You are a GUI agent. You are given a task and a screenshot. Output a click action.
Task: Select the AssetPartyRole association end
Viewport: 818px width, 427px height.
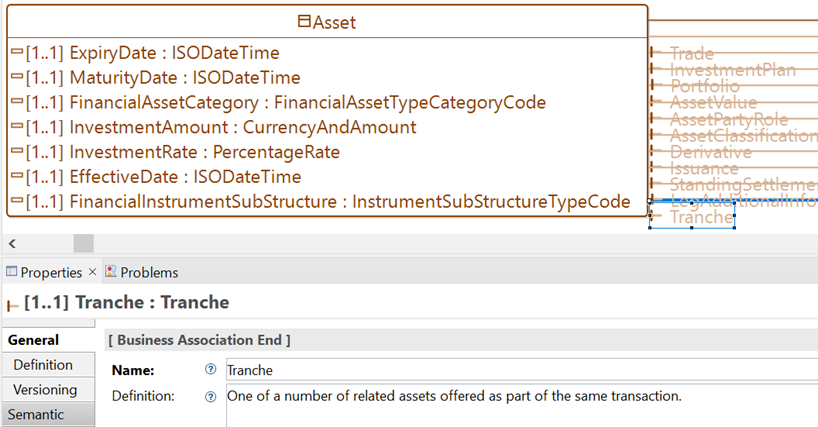click(x=729, y=119)
